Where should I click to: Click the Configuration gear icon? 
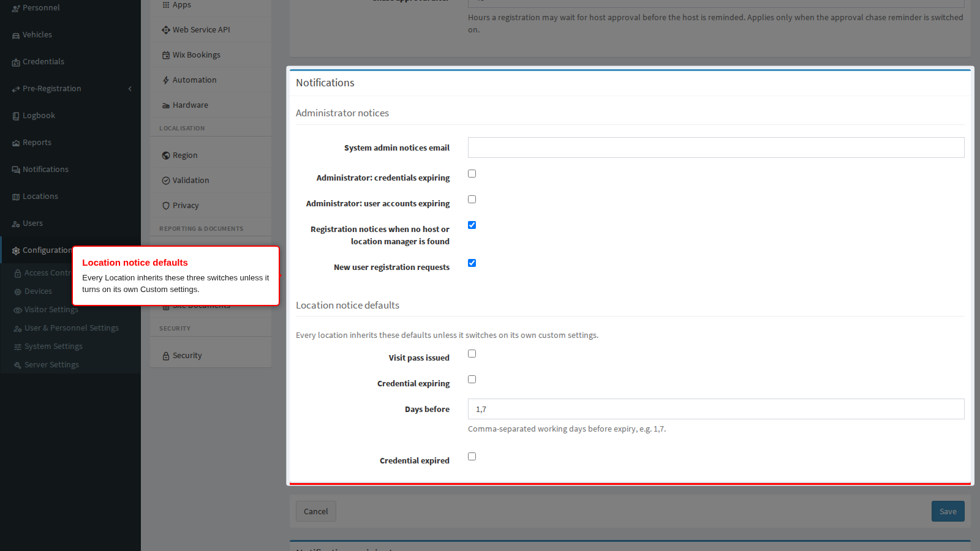point(16,250)
